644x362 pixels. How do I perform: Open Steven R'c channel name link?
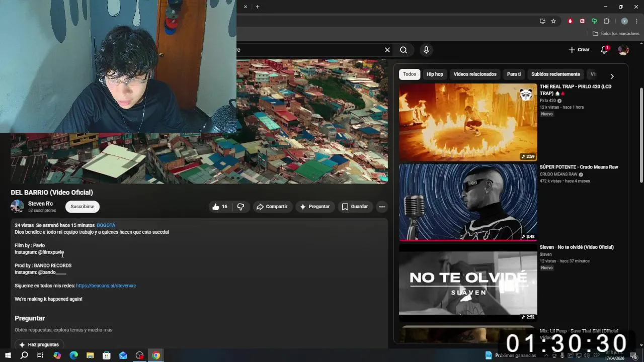click(x=40, y=204)
